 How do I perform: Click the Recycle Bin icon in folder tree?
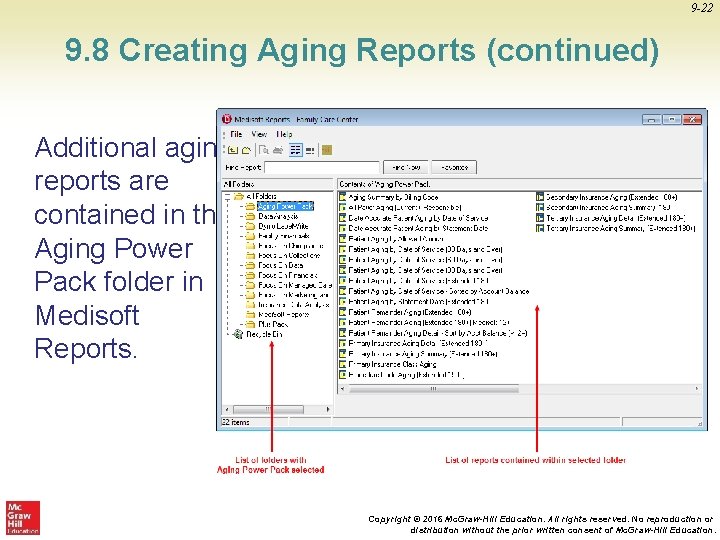[238, 334]
